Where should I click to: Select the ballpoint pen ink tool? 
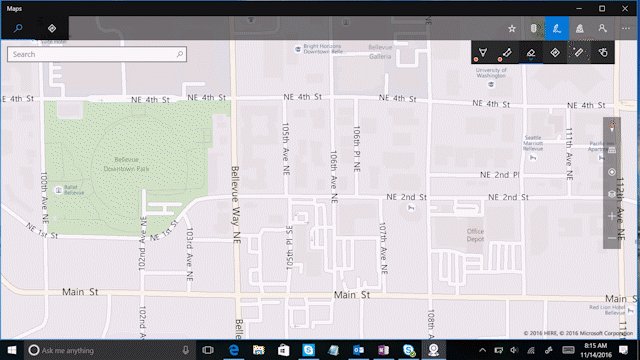(x=482, y=53)
